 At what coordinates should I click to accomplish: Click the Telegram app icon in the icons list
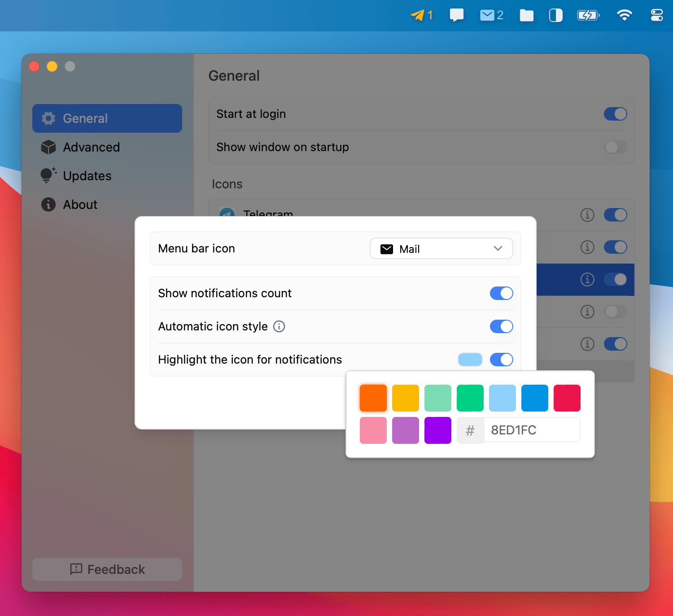click(227, 213)
